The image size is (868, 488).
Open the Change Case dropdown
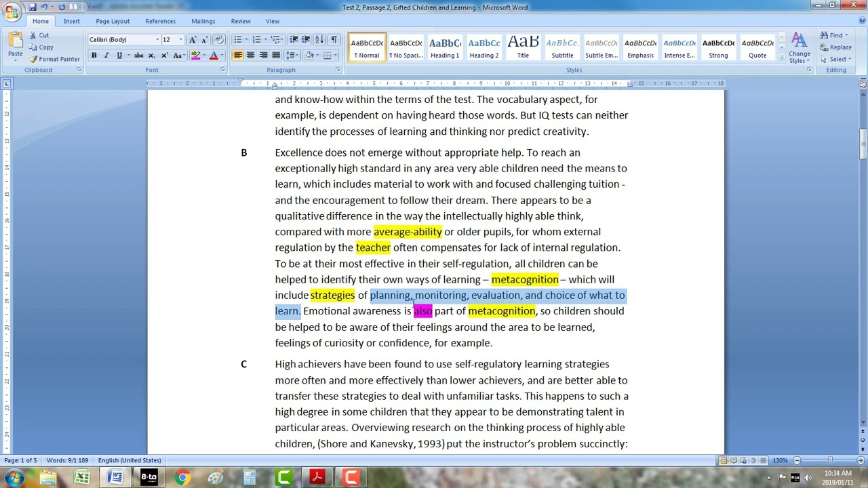[x=180, y=56]
